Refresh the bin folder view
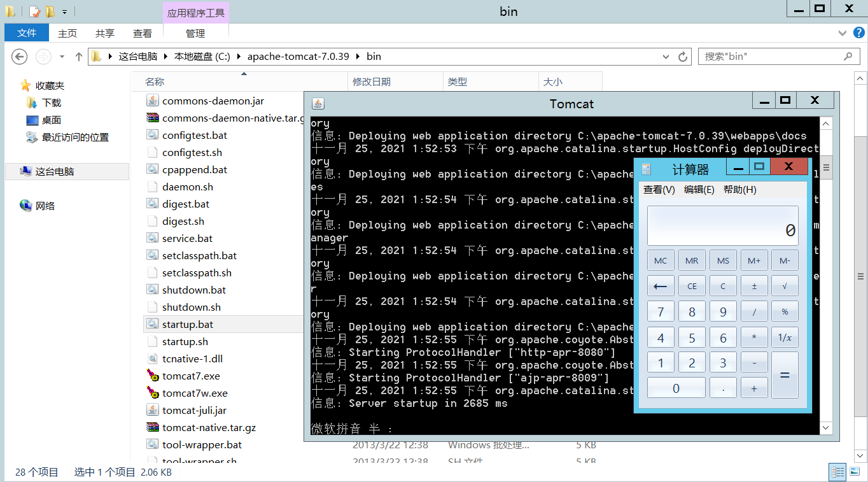 [x=683, y=57]
